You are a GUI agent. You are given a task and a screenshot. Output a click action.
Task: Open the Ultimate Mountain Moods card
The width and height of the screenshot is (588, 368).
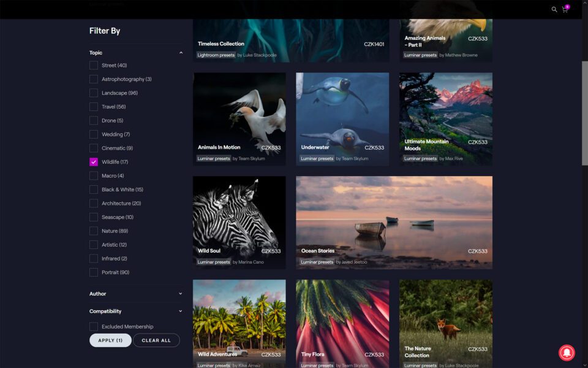pyautogui.click(x=446, y=119)
